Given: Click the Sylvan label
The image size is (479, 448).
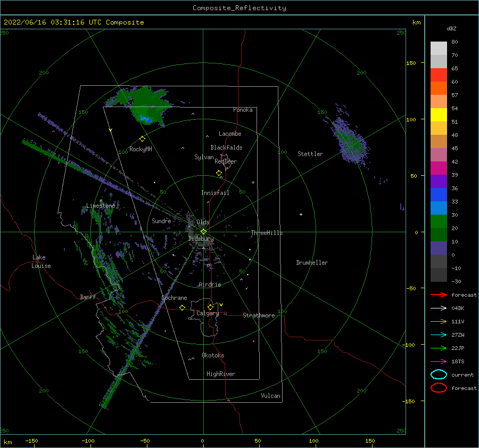Looking at the screenshot, I should click(x=204, y=157).
